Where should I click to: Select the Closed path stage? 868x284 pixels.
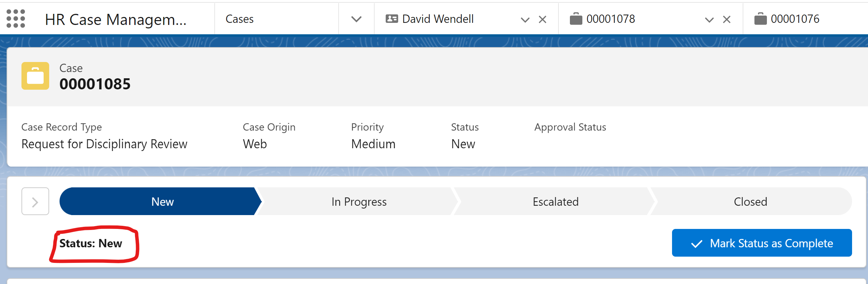click(750, 202)
